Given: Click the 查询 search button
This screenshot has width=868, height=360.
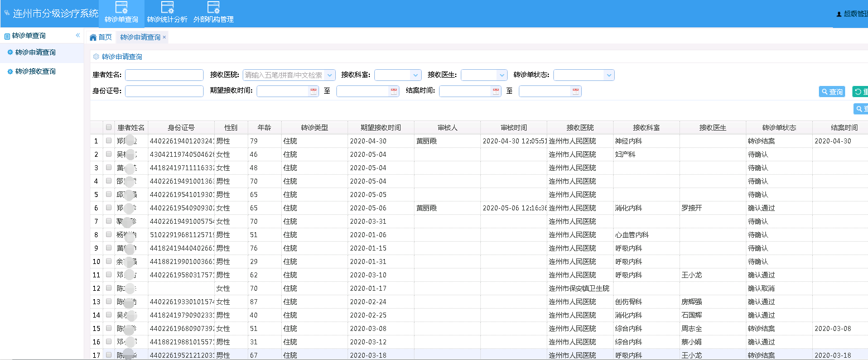Looking at the screenshot, I should (x=832, y=92).
